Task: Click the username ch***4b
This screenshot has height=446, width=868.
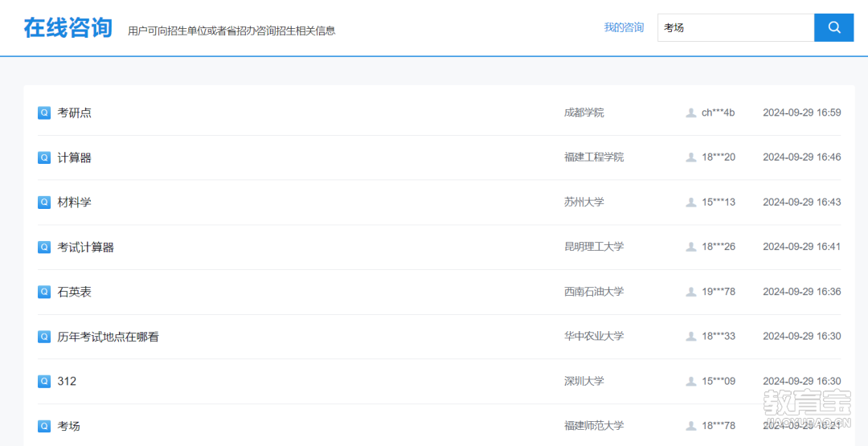Action: click(x=719, y=113)
